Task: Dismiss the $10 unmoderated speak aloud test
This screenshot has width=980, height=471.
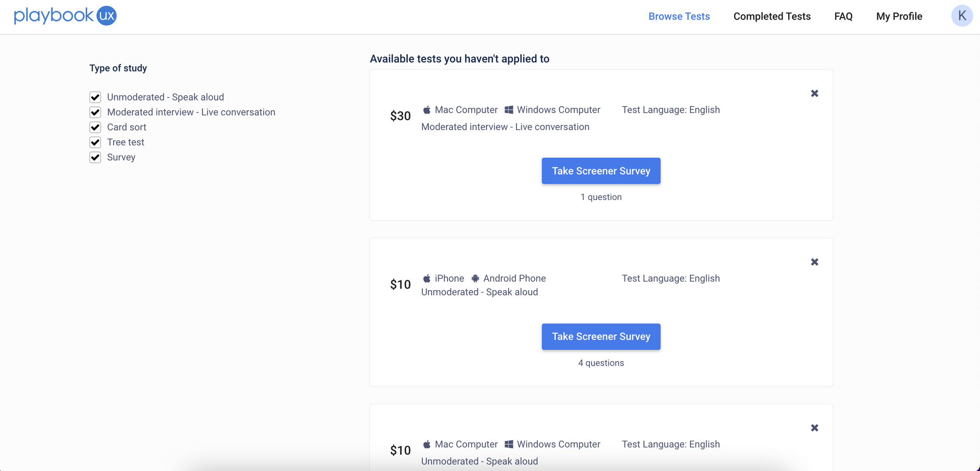Action: [x=815, y=262]
